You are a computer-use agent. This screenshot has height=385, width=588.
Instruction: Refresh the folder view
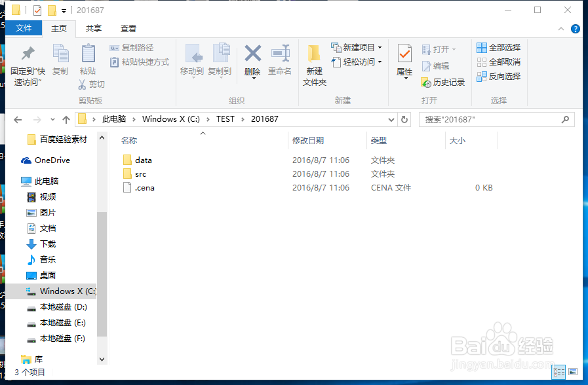tap(404, 119)
